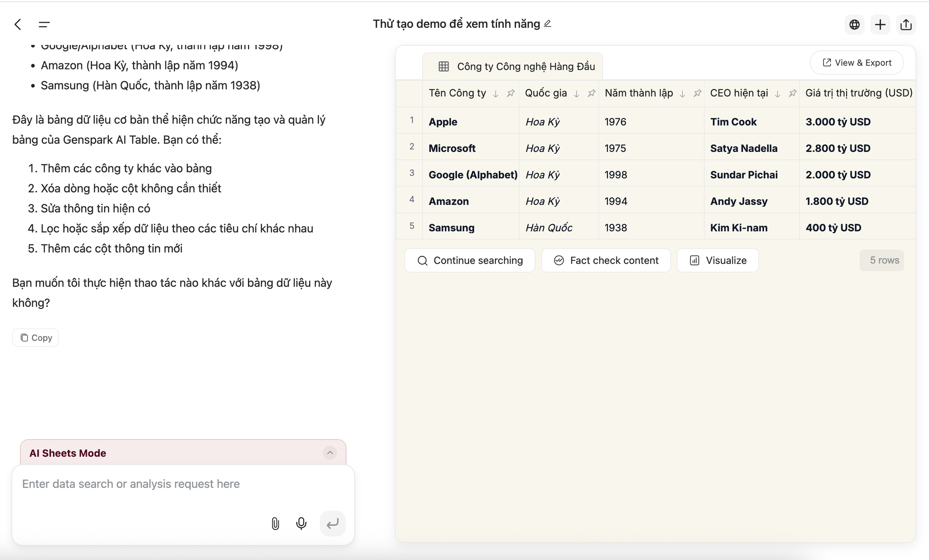Click the globe language icon
Screen dimensions: 929x560
click(854, 25)
